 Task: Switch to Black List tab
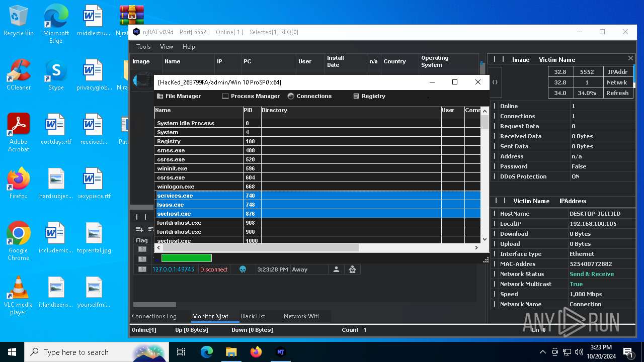[x=253, y=316]
